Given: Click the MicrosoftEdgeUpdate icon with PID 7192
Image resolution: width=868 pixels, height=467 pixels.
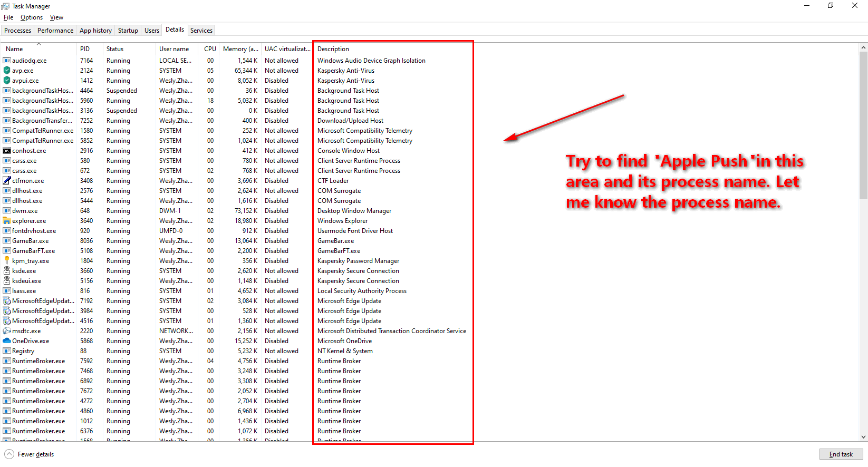Looking at the screenshot, I should point(7,301).
